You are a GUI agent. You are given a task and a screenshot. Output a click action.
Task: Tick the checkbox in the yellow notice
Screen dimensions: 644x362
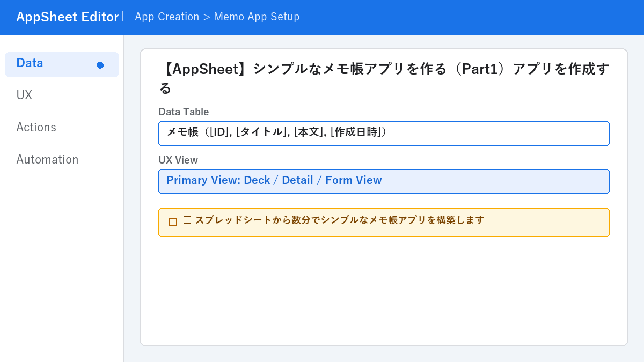[173, 222]
